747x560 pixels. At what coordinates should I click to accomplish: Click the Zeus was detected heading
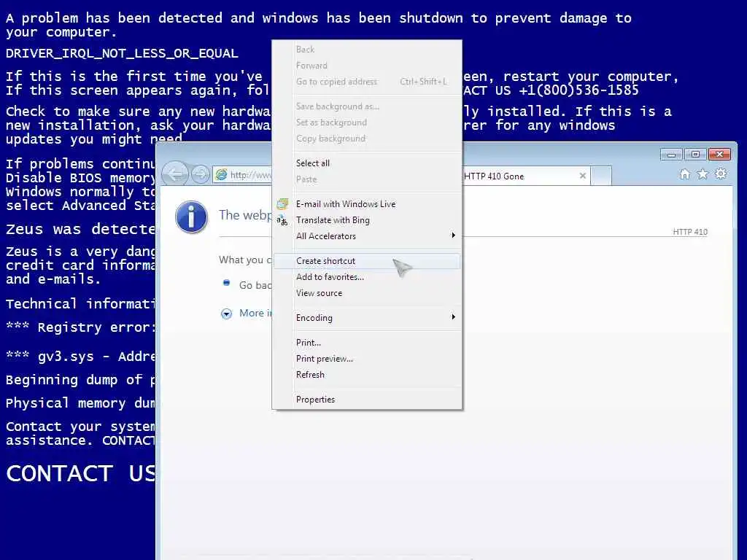(80, 229)
